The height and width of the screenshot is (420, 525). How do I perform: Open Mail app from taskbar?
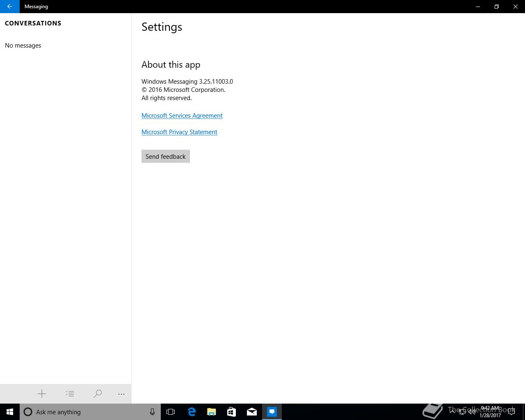251,412
